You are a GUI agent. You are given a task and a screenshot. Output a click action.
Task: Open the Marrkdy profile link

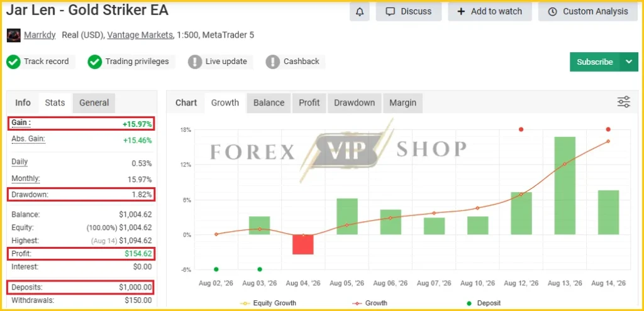(40, 35)
